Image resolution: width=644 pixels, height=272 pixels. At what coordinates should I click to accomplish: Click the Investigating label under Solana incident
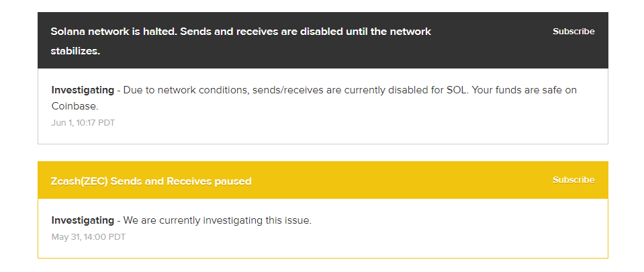click(83, 90)
